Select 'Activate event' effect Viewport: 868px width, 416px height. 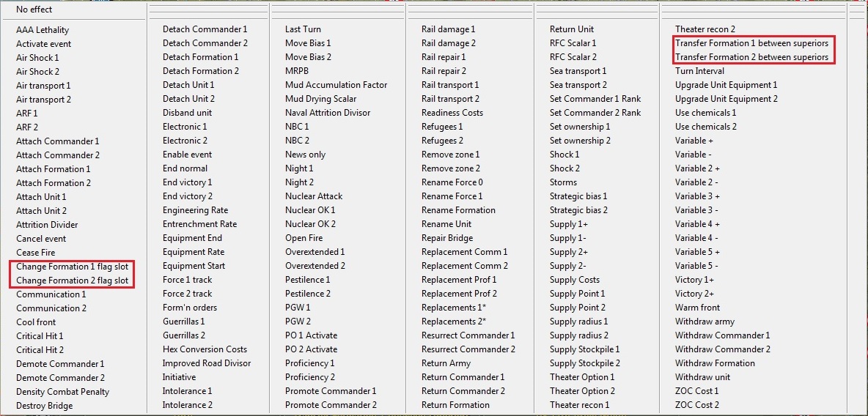[44, 44]
